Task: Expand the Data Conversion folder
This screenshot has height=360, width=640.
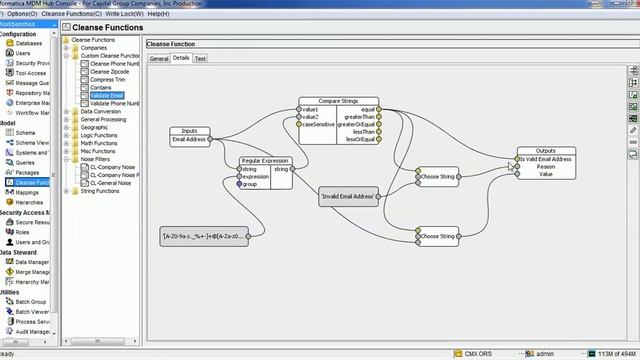Action: point(66,111)
